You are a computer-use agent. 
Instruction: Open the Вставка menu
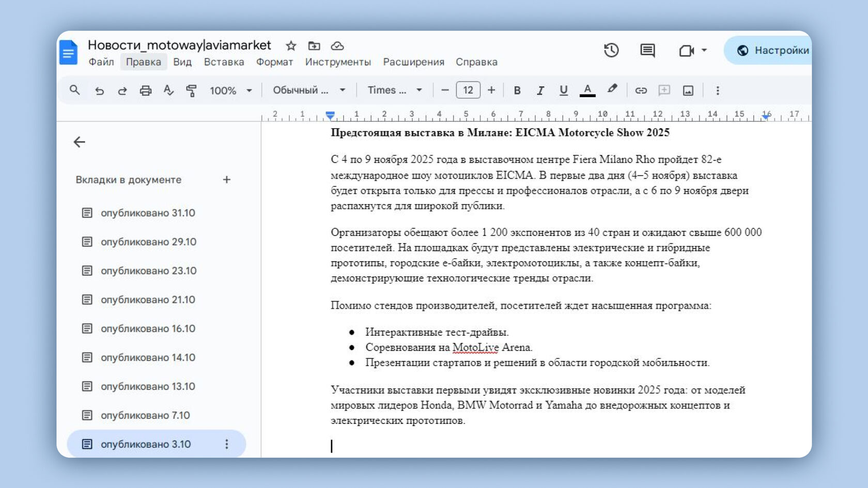pos(224,62)
